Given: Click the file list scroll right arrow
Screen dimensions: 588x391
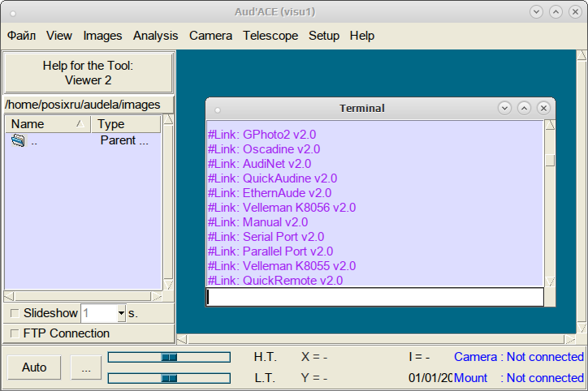Looking at the screenshot, I should pos(157,297).
